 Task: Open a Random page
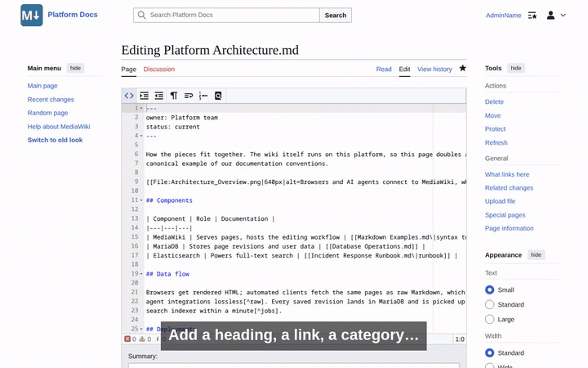[x=47, y=113]
